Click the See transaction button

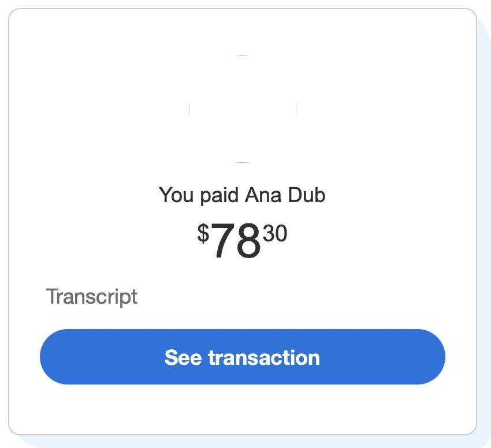pyautogui.click(x=242, y=357)
